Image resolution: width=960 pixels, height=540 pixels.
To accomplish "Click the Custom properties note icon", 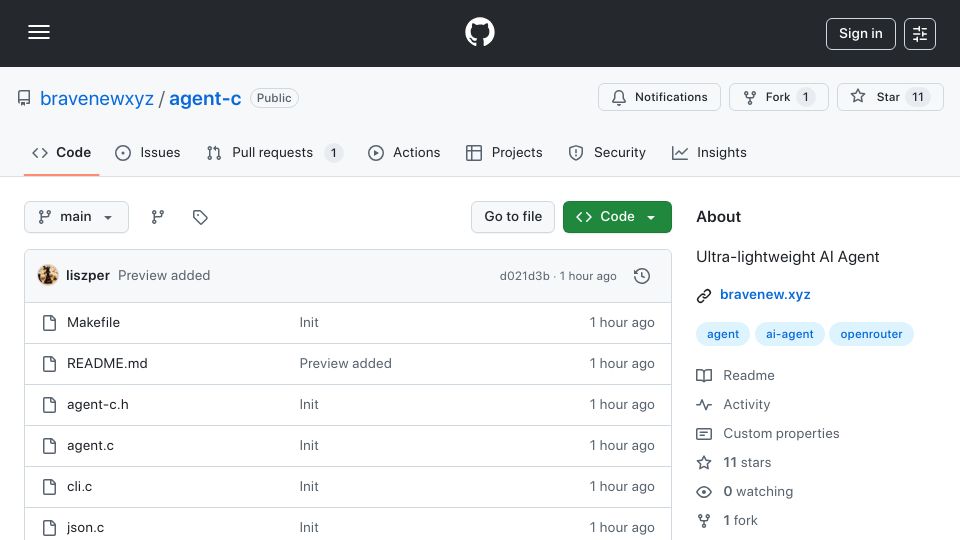I will [x=704, y=434].
